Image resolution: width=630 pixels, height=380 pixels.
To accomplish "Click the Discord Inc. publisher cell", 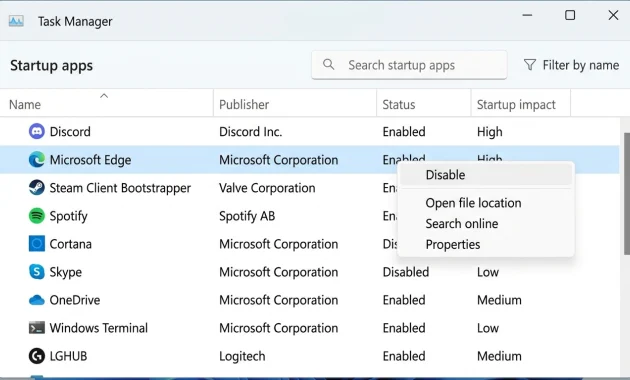I will coord(250,132).
